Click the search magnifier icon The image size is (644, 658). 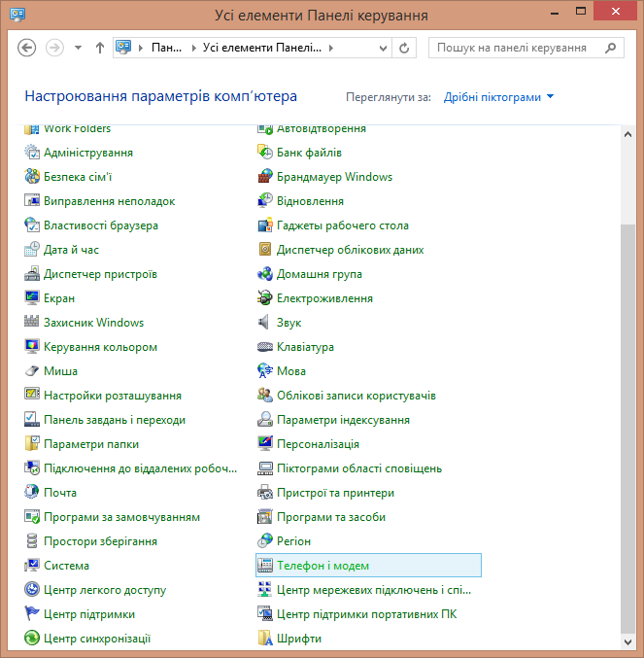pyautogui.click(x=610, y=48)
